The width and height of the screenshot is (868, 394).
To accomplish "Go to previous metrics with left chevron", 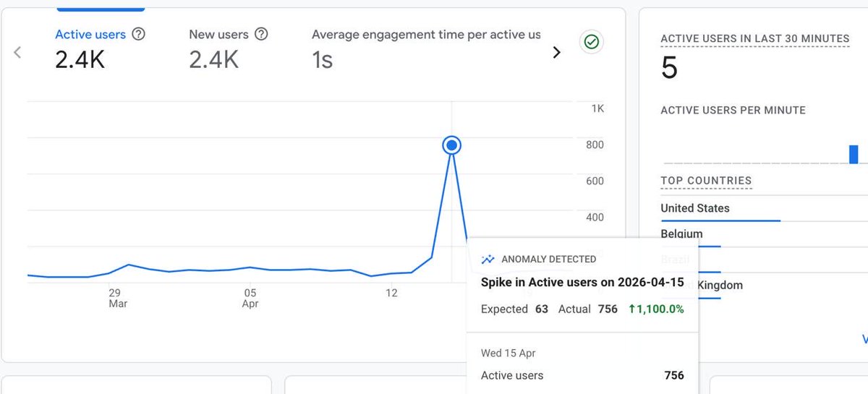I will point(18,52).
